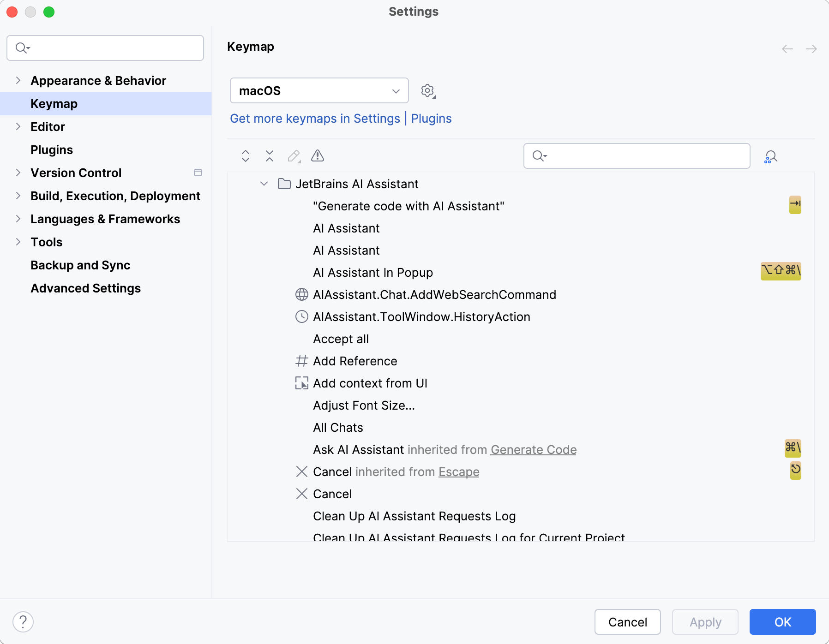
Task: Select the AI Assistant In Popup action
Action: pos(372,273)
